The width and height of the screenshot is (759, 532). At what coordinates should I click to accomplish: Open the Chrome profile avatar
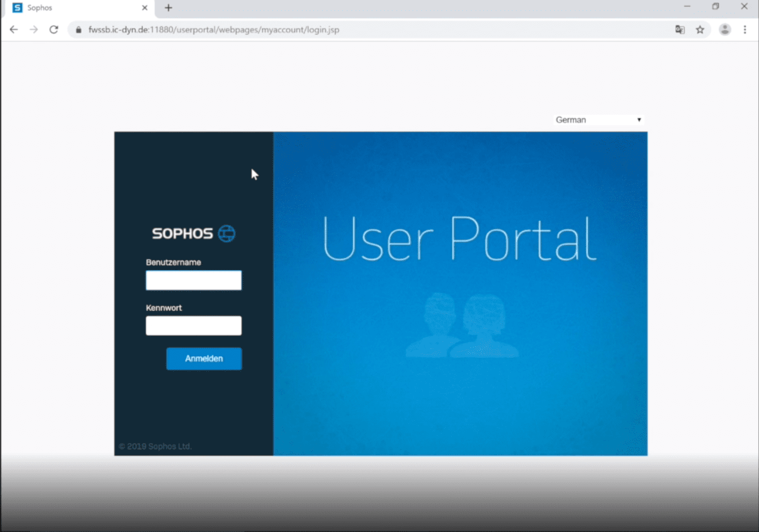725,29
